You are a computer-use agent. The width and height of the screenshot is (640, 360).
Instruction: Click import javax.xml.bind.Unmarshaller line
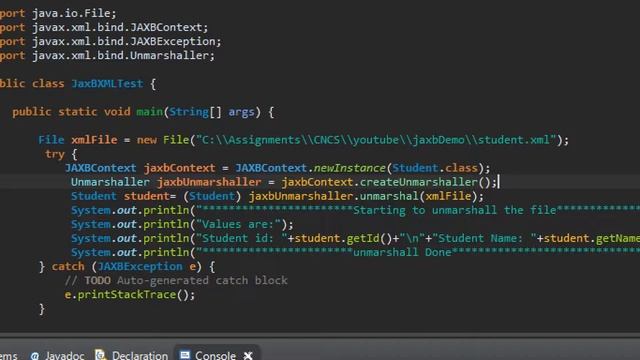(x=107, y=56)
